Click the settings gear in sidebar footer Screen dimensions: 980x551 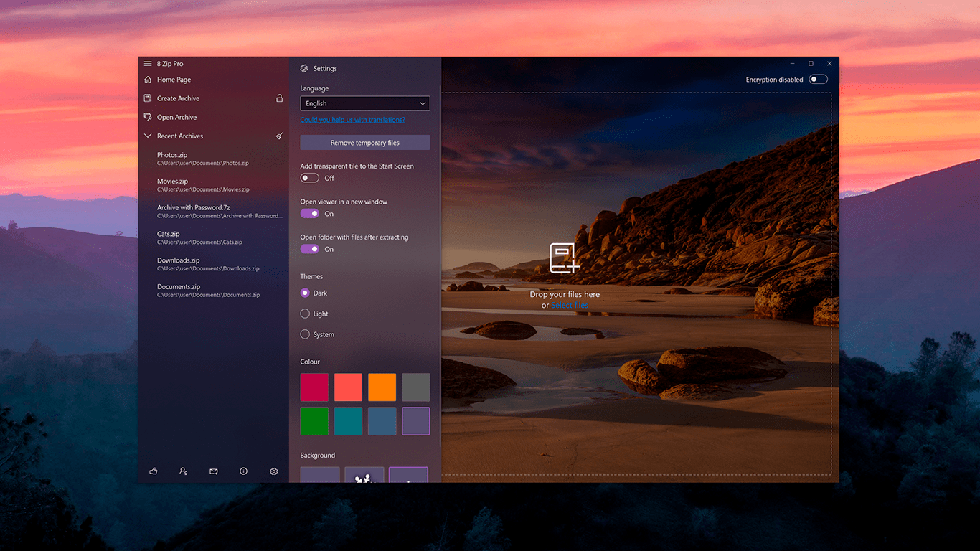[274, 471]
